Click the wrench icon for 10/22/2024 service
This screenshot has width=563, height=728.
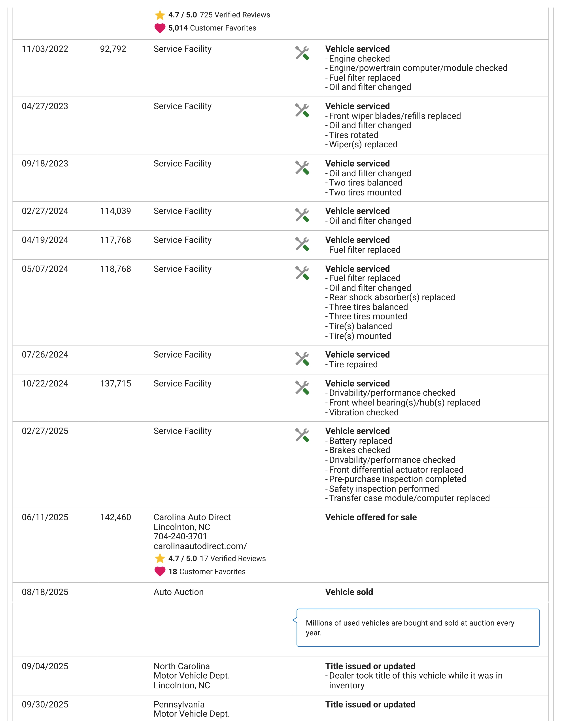click(302, 388)
